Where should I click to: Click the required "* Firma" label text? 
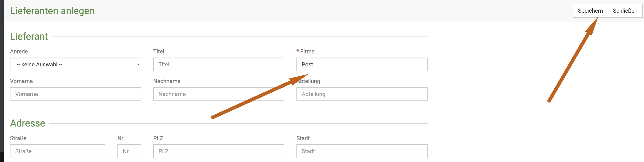[x=306, y=51]
